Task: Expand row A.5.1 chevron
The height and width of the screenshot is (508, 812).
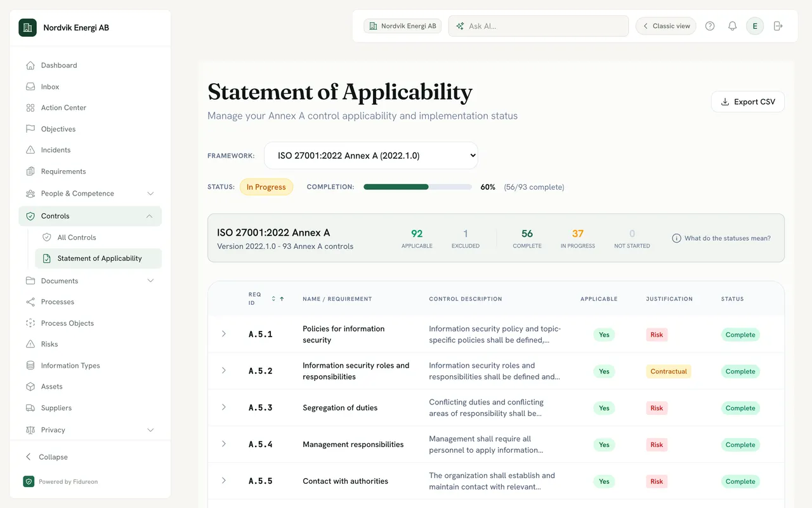Action: click(223, 334)
